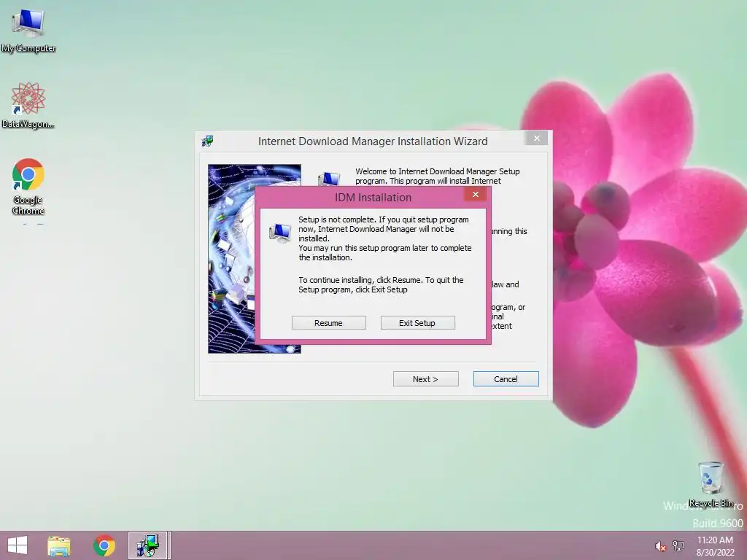Launch Google Chrome from the desktop

28,186
